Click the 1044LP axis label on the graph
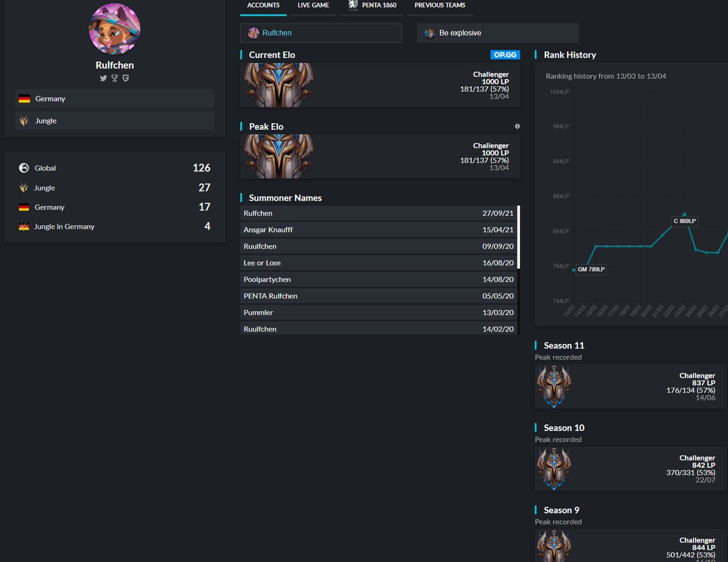The height and width of the screenshot is (562, 728). click(x=560, y=92)
